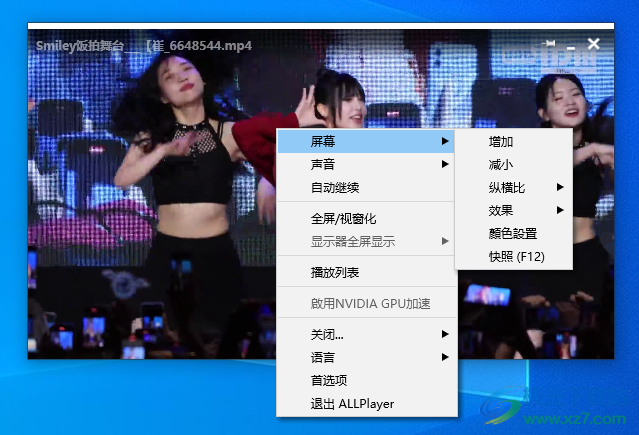Expand the 纵横比 aspect ratio submenu
The image size is (639, 435).
click(x=513, y=188)
